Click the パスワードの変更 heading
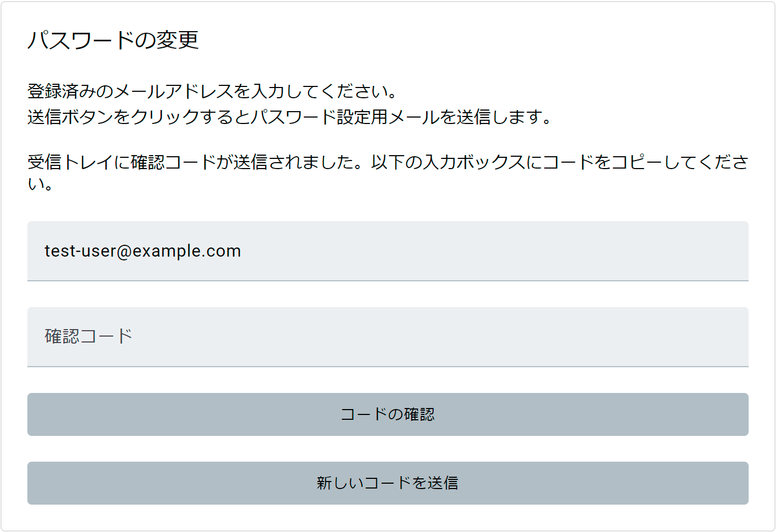This screenshot has height=532, width=776. tap(113, 40)
